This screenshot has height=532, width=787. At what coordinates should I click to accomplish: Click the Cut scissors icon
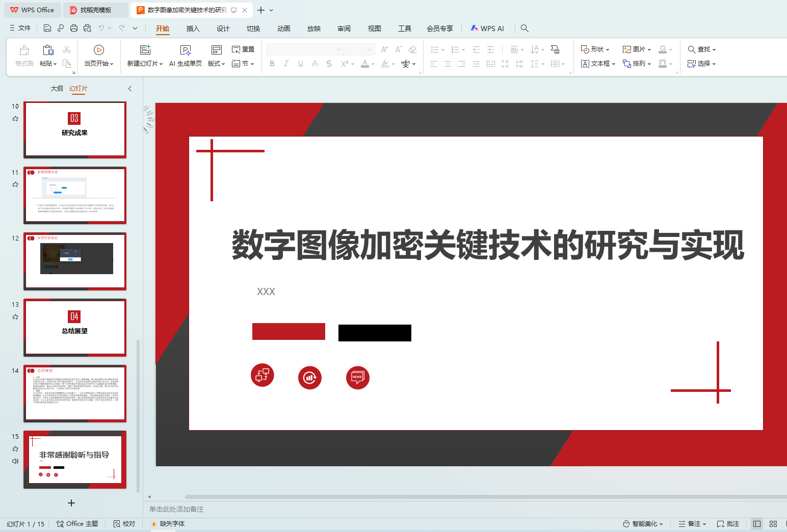click(x=67, y=49)
